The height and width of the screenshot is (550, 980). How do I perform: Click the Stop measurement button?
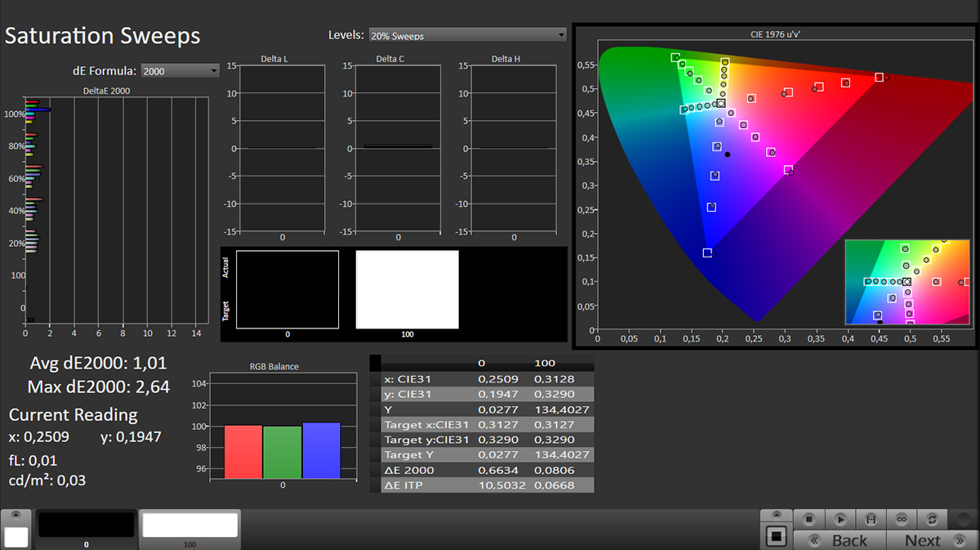coord(808,519)
